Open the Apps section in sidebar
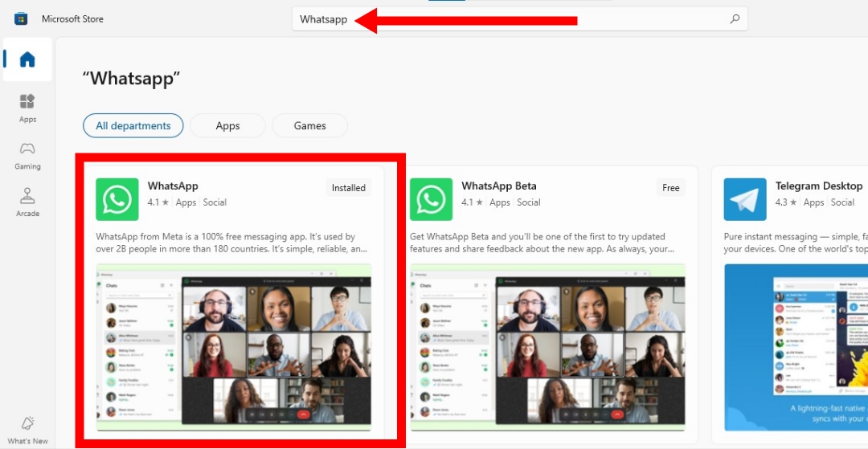 [x=27, y=108]
